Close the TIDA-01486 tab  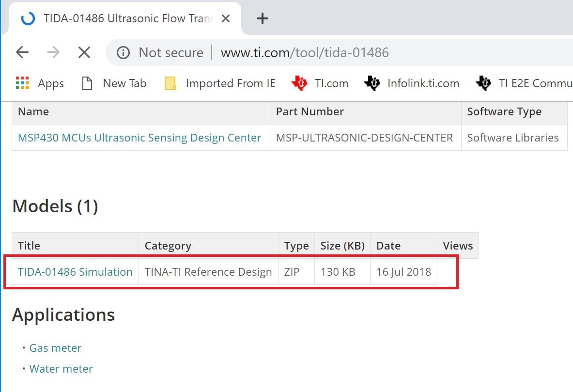tap(225, 19)
